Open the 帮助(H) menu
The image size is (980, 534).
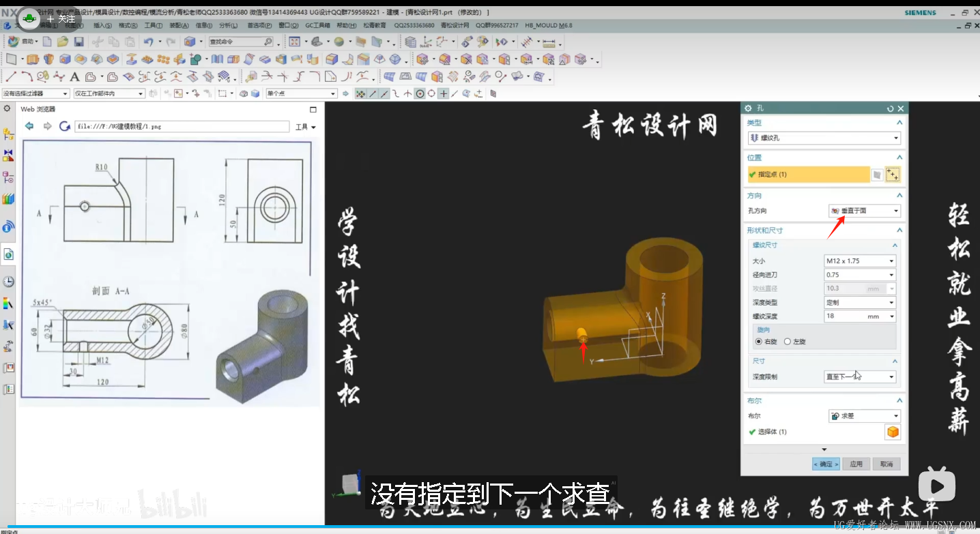347,25
